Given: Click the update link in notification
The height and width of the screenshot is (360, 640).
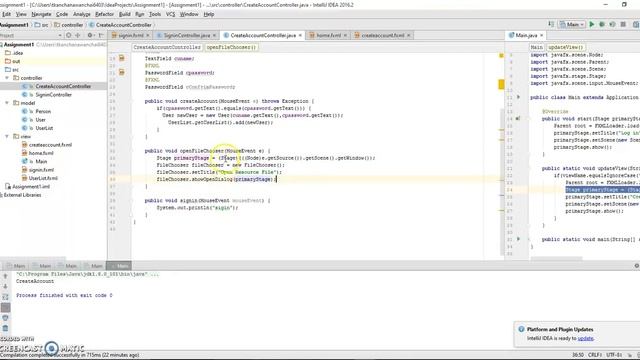Looking at the screenshot, I should pyautogui.click(x=585, y=338).
